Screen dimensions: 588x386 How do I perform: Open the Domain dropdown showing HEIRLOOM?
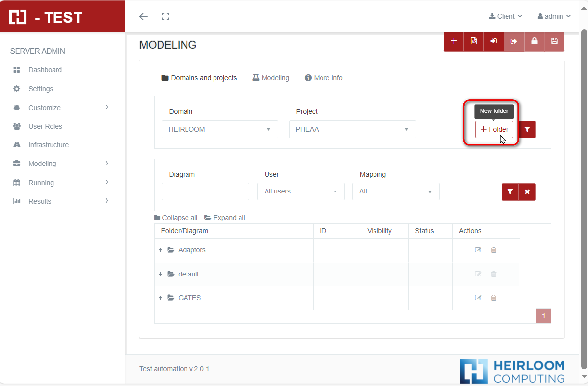tap(220, 129)
